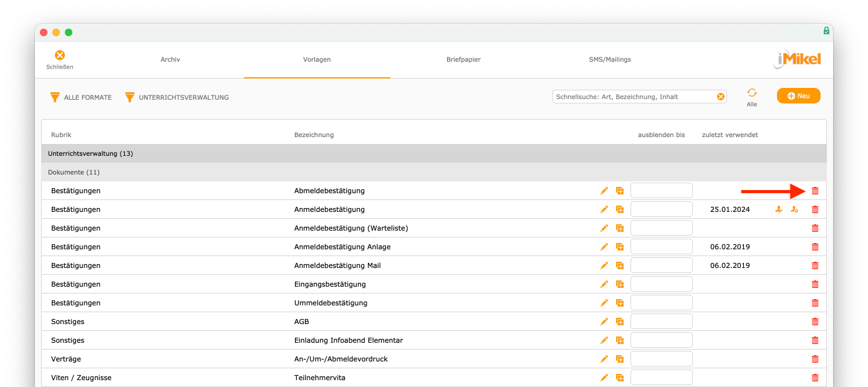Delete the An-/Um-/Abmeldevordruck template
The image size is (868, 387).
point(815,359)
